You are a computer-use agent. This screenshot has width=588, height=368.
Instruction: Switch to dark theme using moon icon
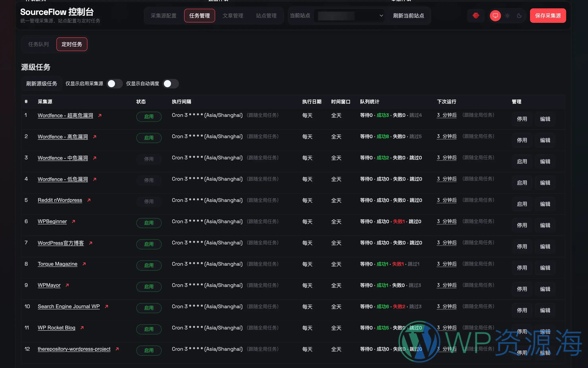[519, 15]
